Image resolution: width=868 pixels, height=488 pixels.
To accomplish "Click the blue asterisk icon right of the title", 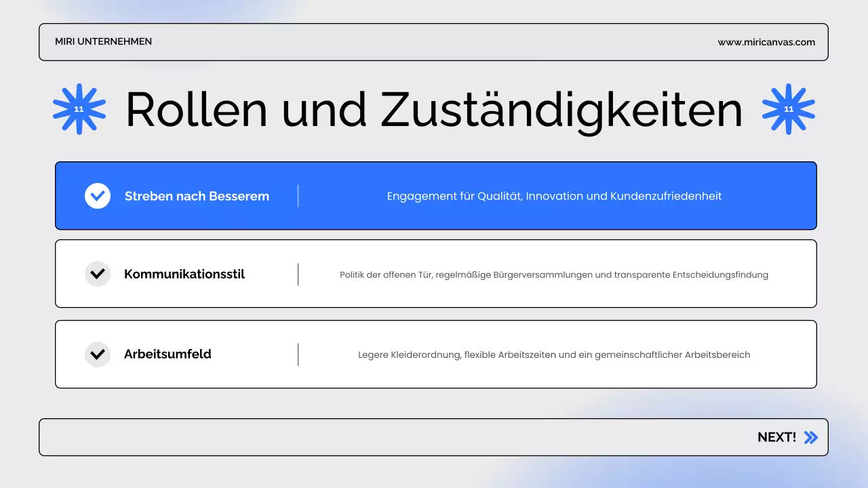I will click(789, 108).
